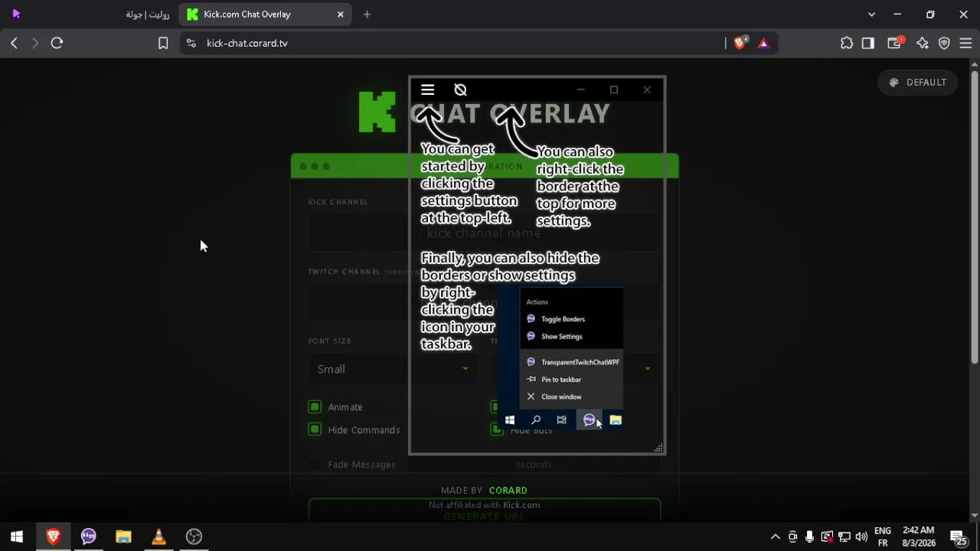Click the ENG FR language indicator
This screenshot has height=551, width=980.
point(883,536)
